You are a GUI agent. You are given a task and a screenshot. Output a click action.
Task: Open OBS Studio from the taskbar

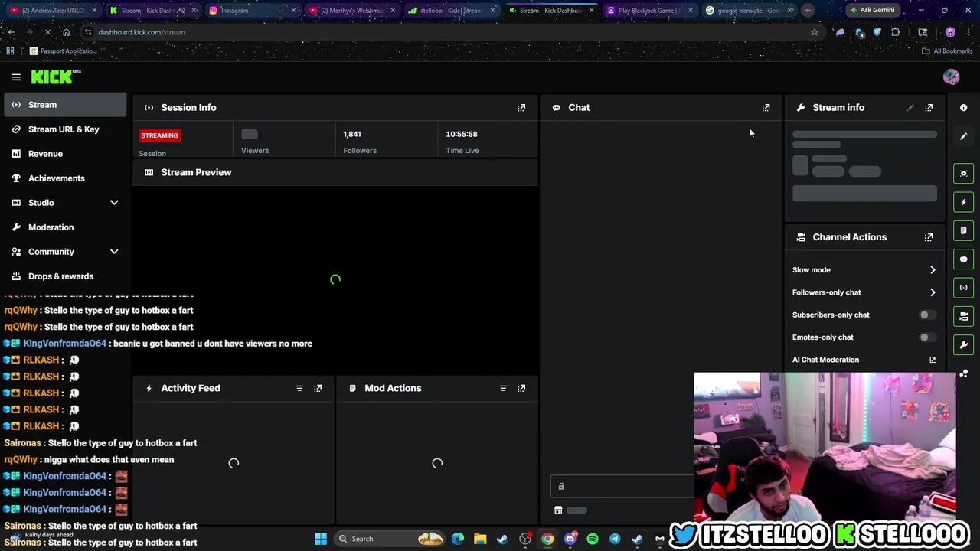525,539
